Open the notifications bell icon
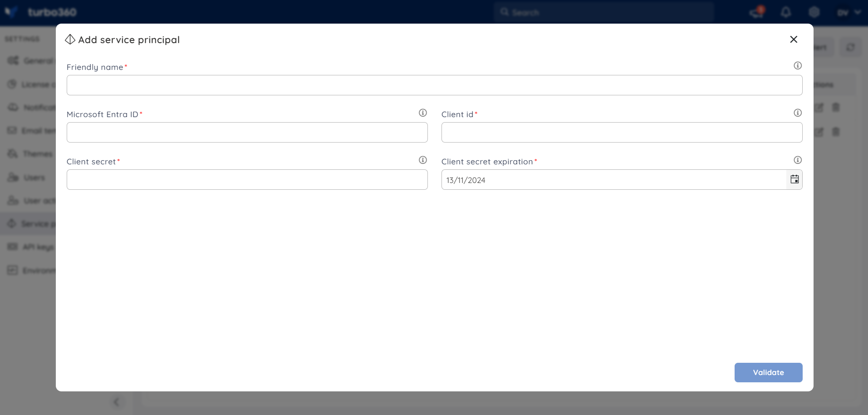 (785, 12)
